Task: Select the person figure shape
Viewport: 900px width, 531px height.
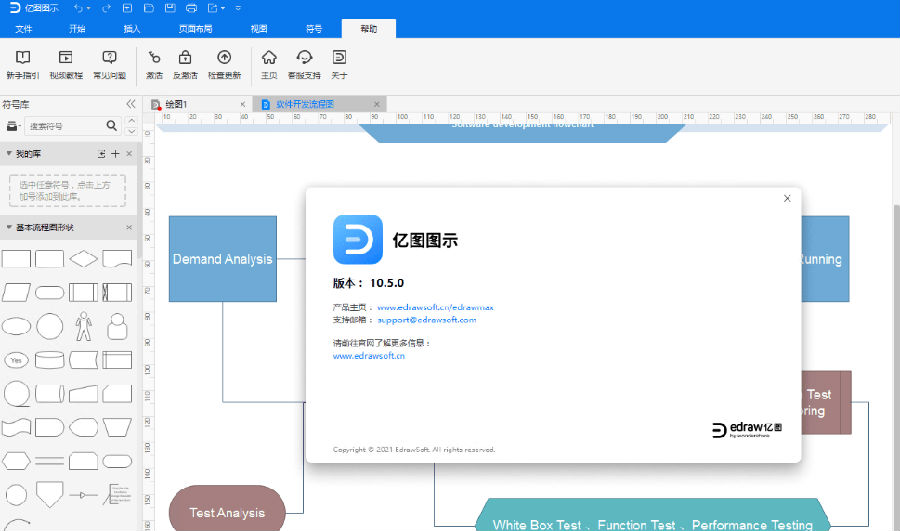Action: [x=83, y=326]
